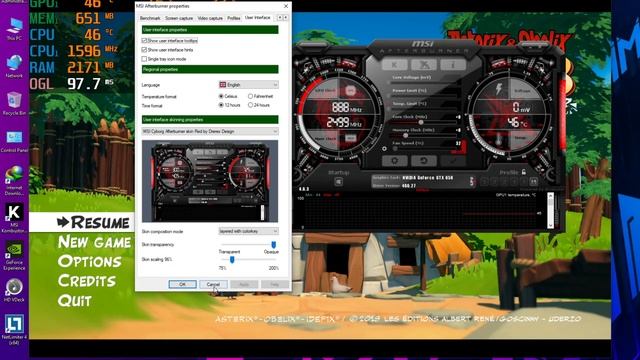Click the lightning bolt voltage icon in Afterburner
640x360 pixels.
[499, 89]
